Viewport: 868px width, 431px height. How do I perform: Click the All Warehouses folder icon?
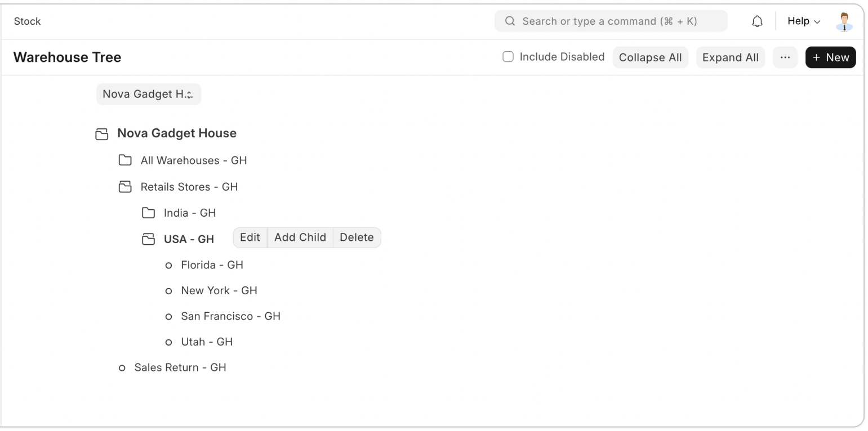[x=125, y=160]
